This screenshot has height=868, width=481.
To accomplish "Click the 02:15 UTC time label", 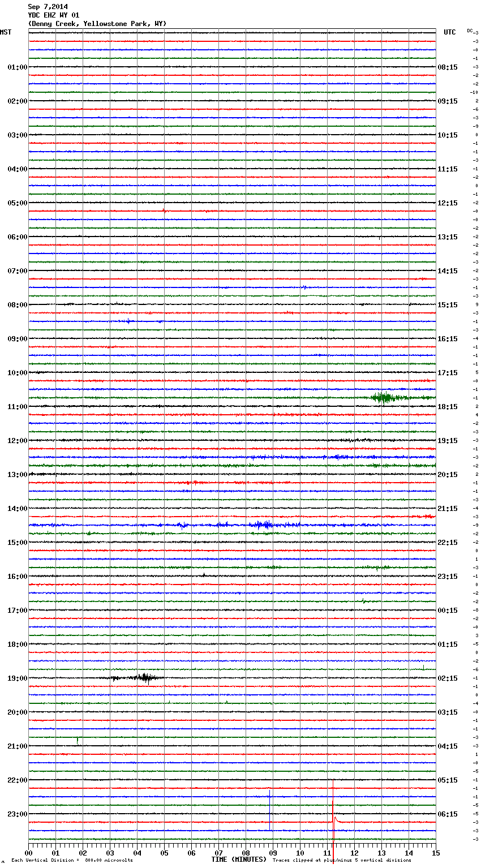I will [448, 678].
